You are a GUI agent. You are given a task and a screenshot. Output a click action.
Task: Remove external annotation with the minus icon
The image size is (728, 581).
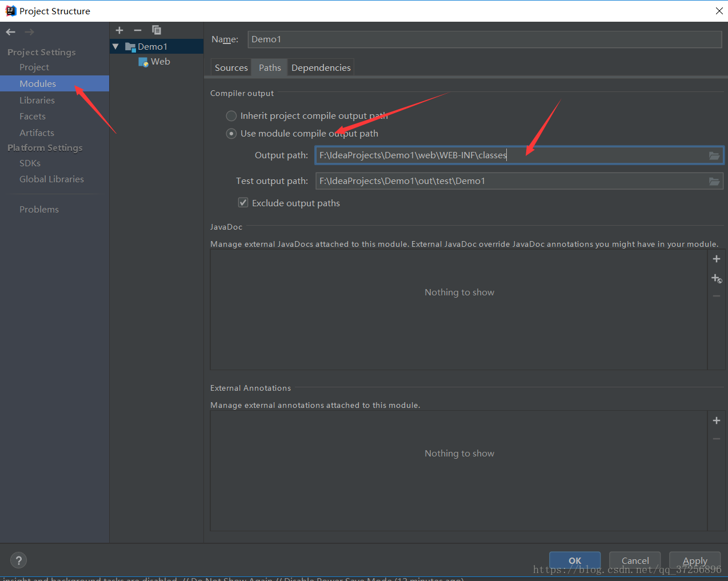(717, 439)
